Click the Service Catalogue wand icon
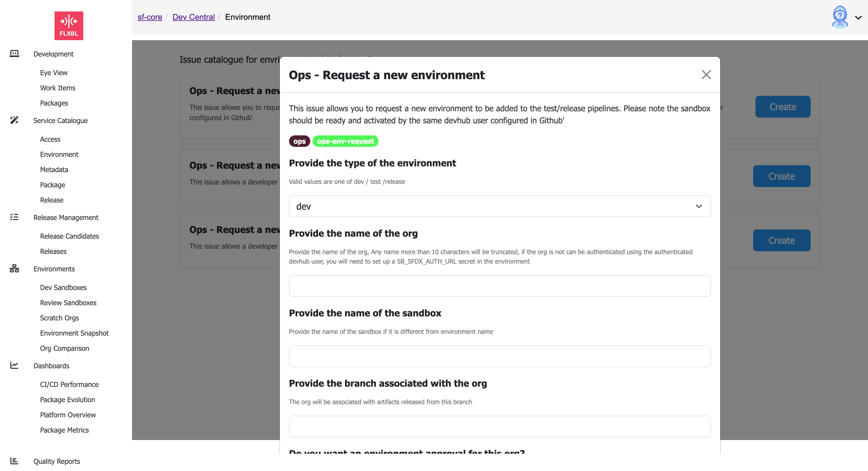Screen dimensions: 868x471 [x=14, y=120]
